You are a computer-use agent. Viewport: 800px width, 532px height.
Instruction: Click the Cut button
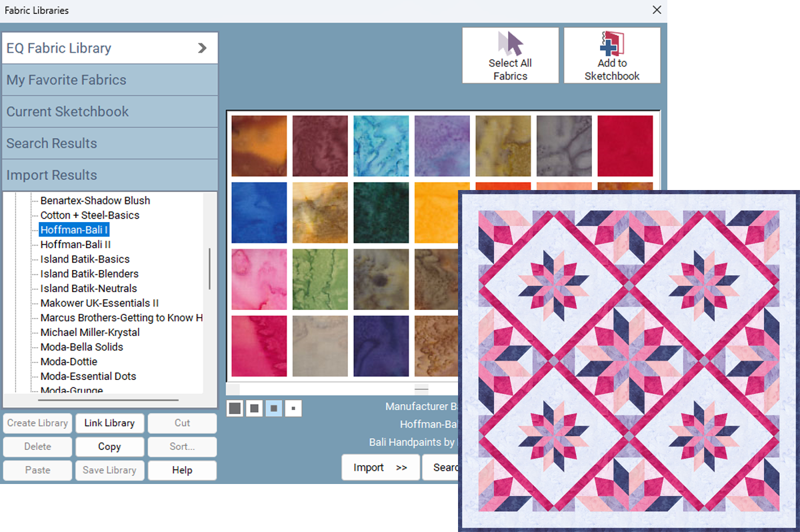coord(182,423)
